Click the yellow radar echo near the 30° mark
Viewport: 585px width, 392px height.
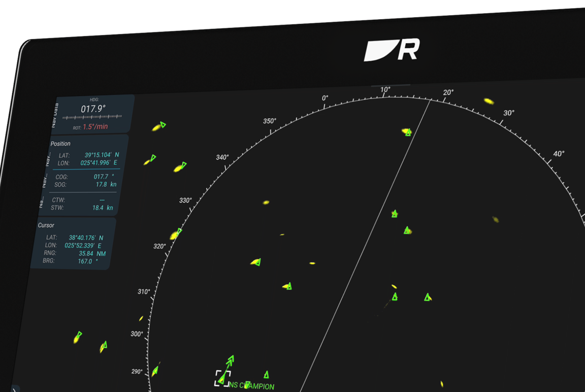pyautogui.click(x=489, y=101)
